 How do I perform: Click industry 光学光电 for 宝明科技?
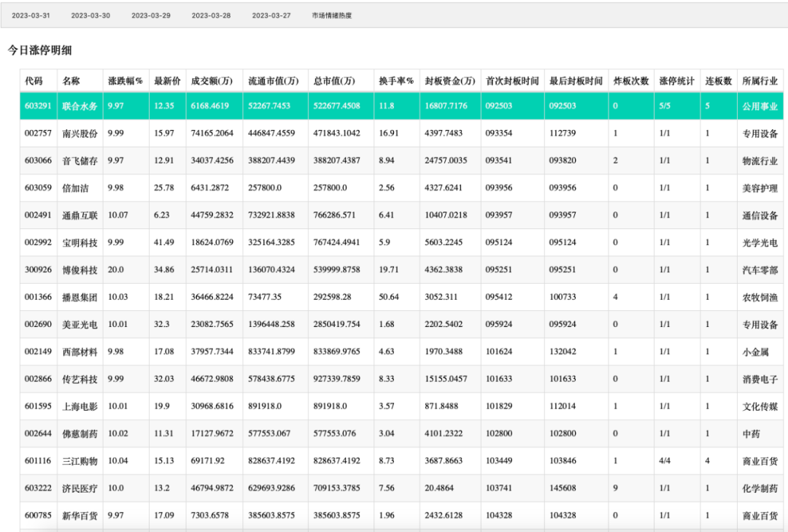pyautogui.click(x=760, y=243)
